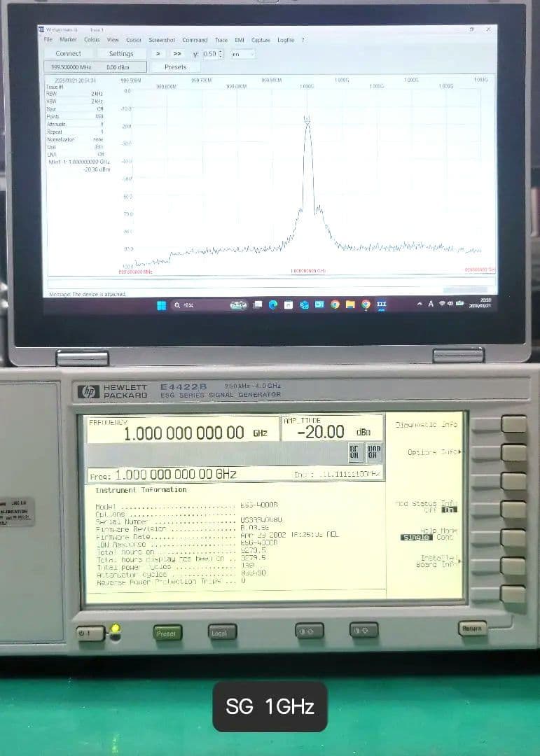Click the red center frequency label below plot
This screenshot has height=756, width=540.
(x=308, y=270)
